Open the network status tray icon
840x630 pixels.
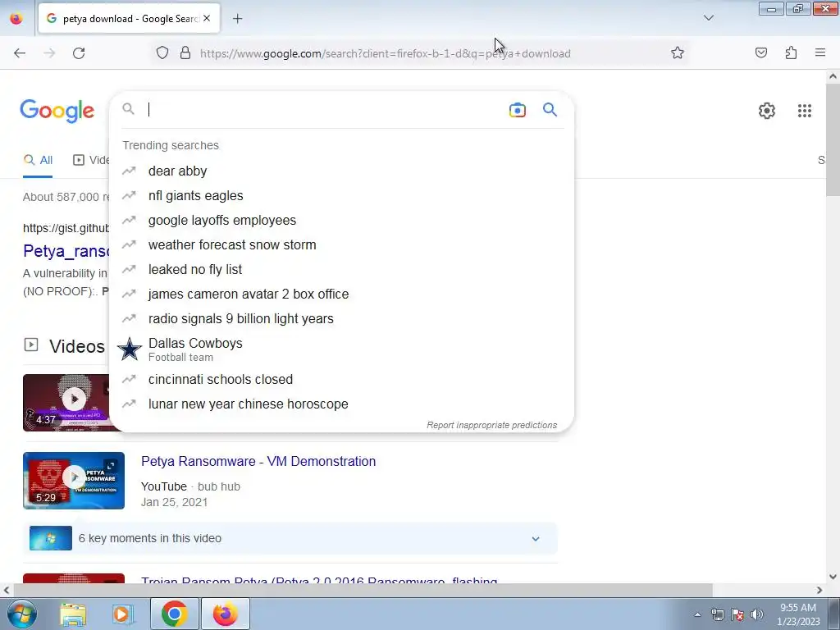point(717,614)
